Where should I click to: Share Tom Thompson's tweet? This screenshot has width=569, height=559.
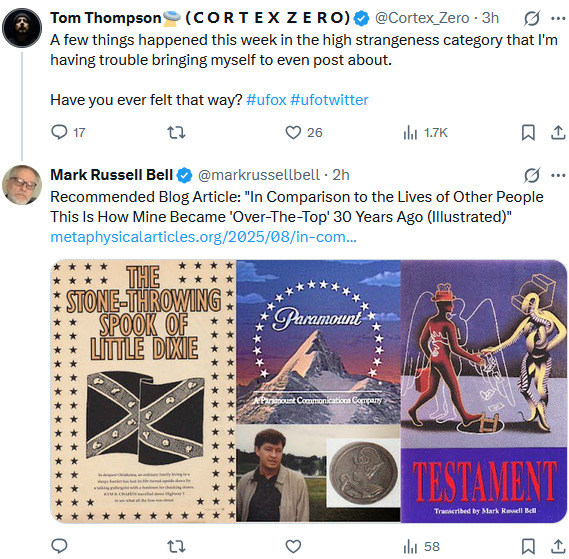(x=558, y=132)
